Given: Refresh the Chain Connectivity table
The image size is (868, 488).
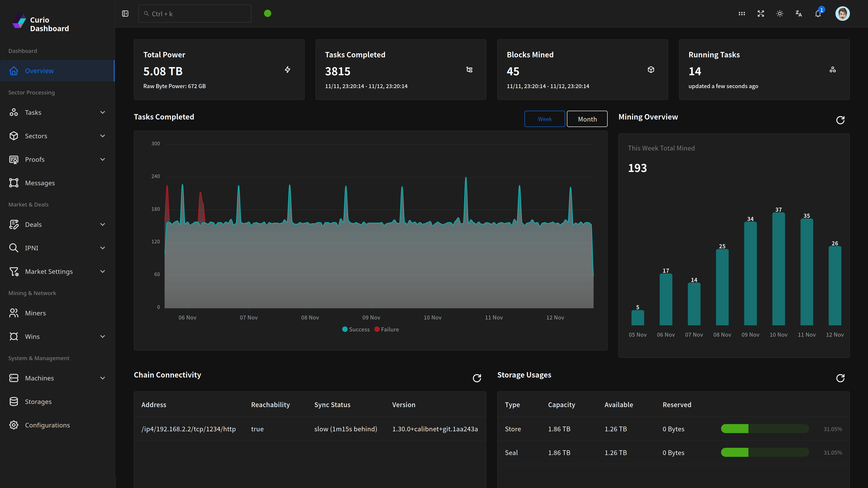Looking at the screenshot, I should pyautogui.click(x=477, y=378).
